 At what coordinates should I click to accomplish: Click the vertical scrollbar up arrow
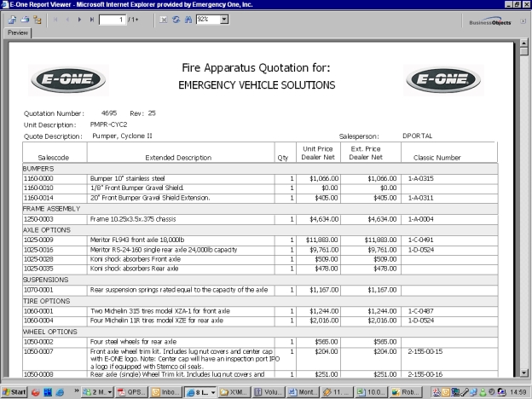524,43
